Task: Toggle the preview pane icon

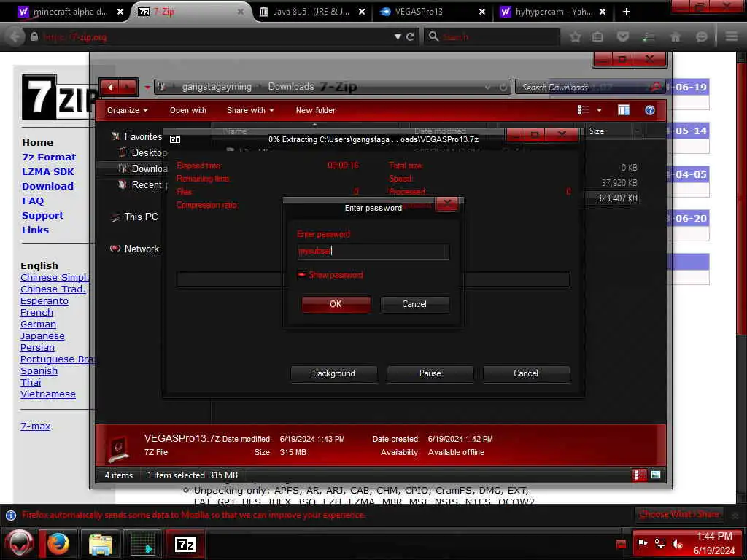Action: 624,111
